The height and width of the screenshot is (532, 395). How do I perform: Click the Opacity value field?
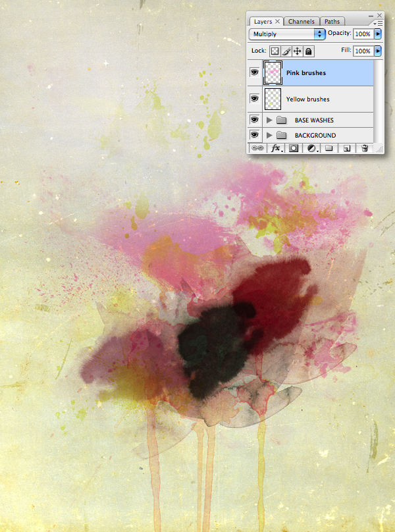point(363,34)
